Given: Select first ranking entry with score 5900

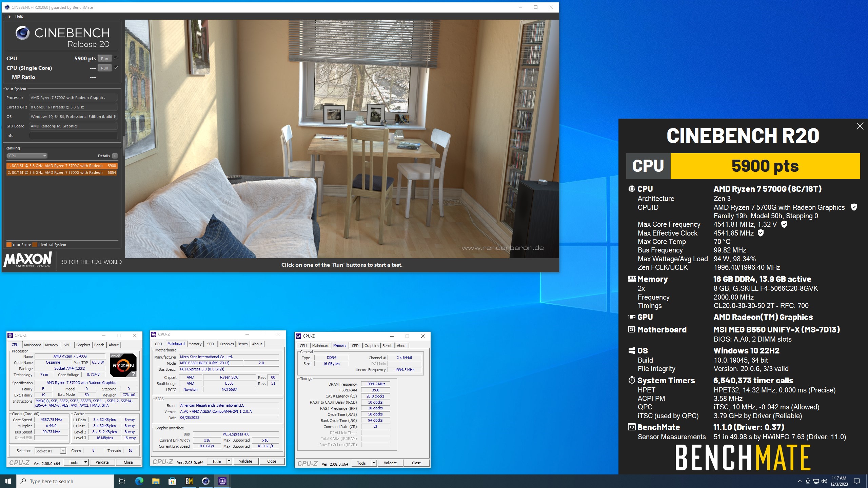Looking at the screenshot, I should (x=62, y=166).
